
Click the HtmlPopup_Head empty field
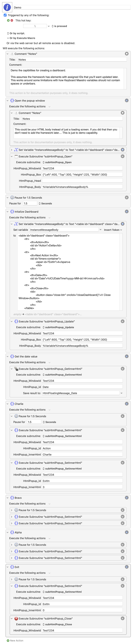tap(82, 180)
